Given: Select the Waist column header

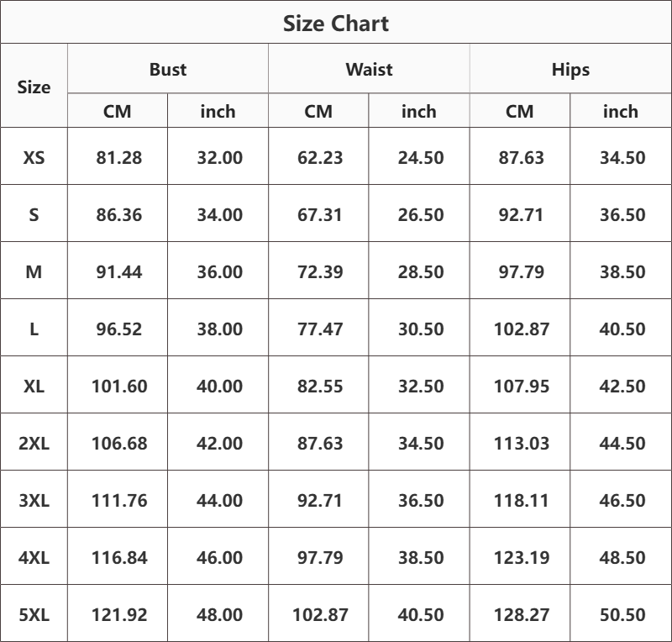Looking at the screenshot, I should tap(369, 70).
